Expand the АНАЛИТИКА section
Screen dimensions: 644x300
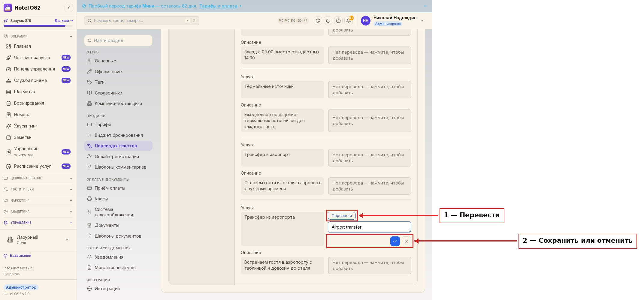point(38,211)
